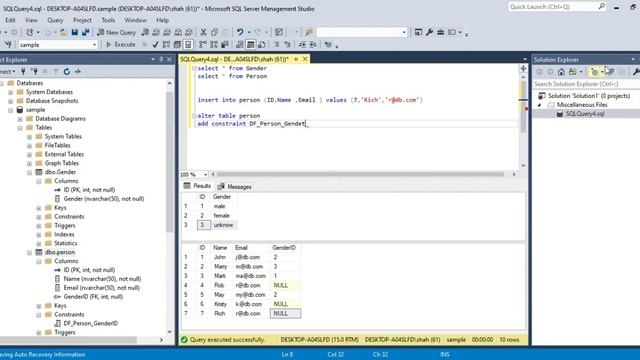Expand the Graph Tables node
This screenshot has height=360, width=640.
pyautogui.click(x=29, y=164)
